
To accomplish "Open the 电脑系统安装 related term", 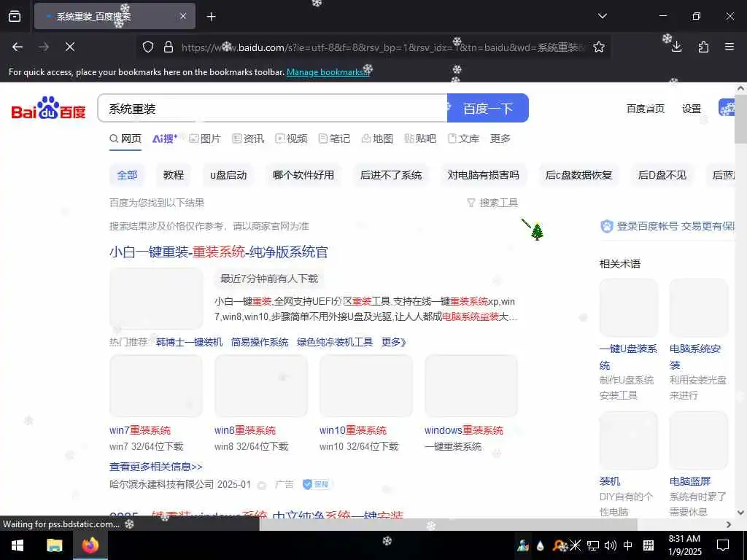I will click(695, 357).
